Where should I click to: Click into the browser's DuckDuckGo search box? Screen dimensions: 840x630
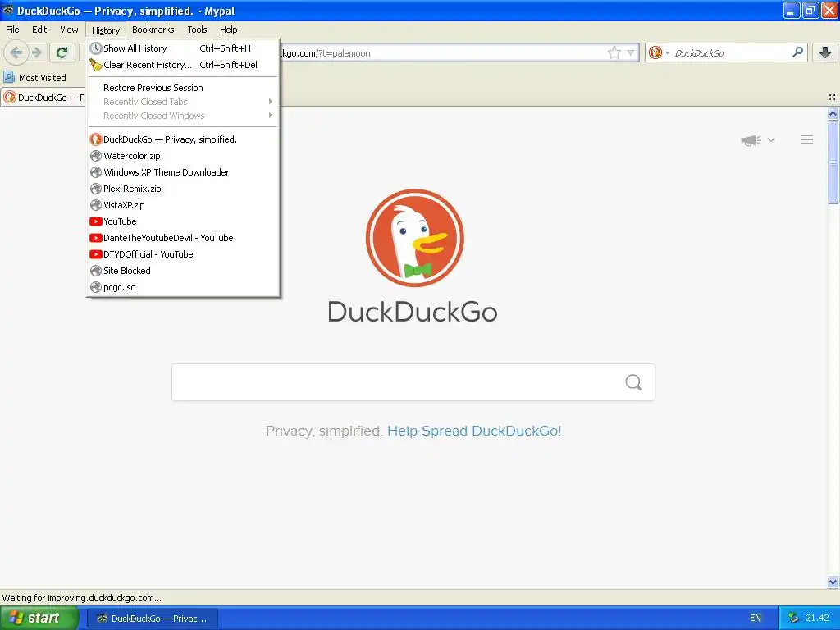pos(730,53)
